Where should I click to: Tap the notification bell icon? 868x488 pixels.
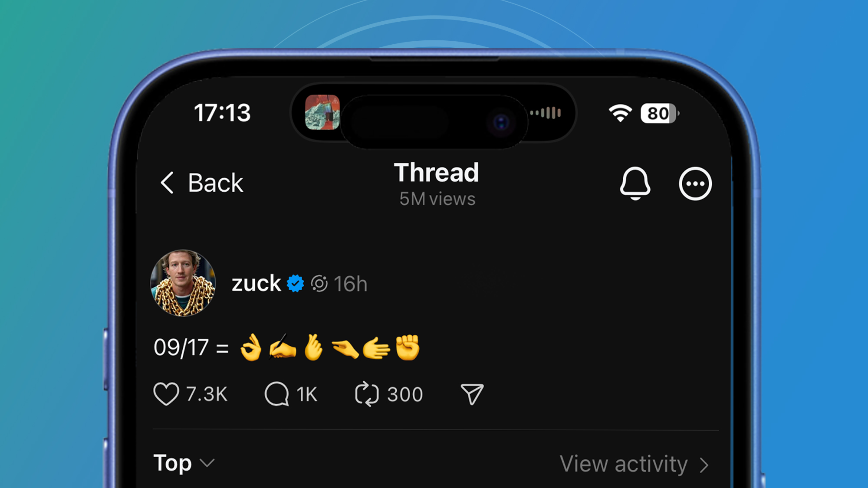click(635, 183)
